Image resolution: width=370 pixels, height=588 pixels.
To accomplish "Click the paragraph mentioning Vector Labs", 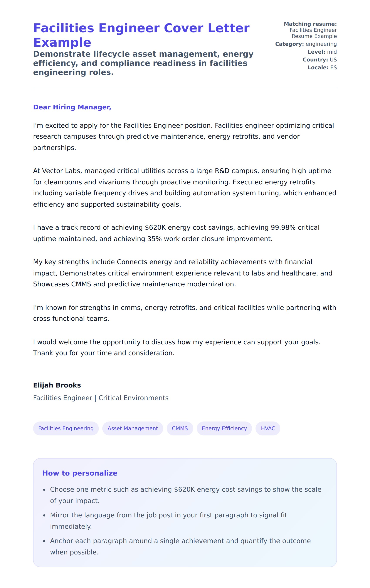I will pos(184,187).
